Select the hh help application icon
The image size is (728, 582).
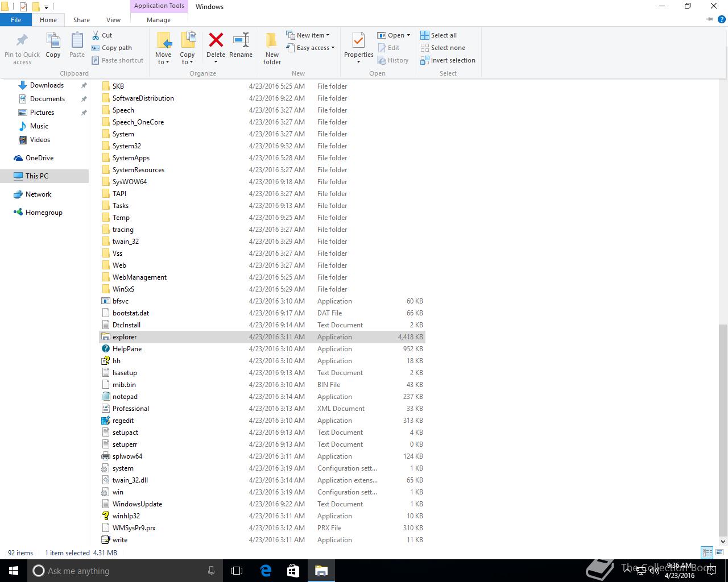[105, 361]
